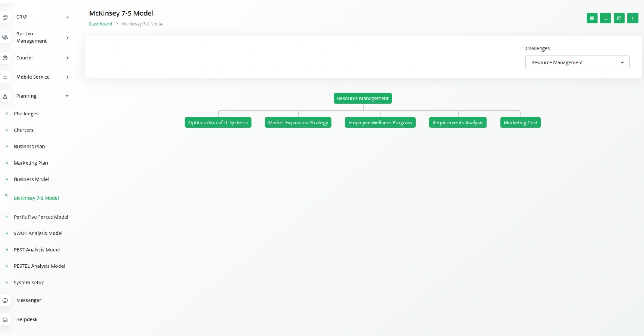Image resolution: width=644 pixels, height=336 pixels.
Task: Collapse the Planning menu chevron
Action: pyautogui.click(x=67, y=96)
